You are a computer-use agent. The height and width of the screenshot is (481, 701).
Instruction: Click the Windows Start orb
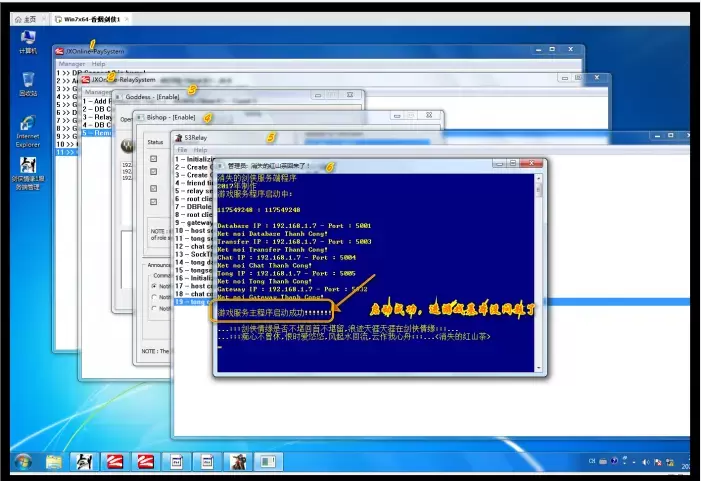[22, 461]
